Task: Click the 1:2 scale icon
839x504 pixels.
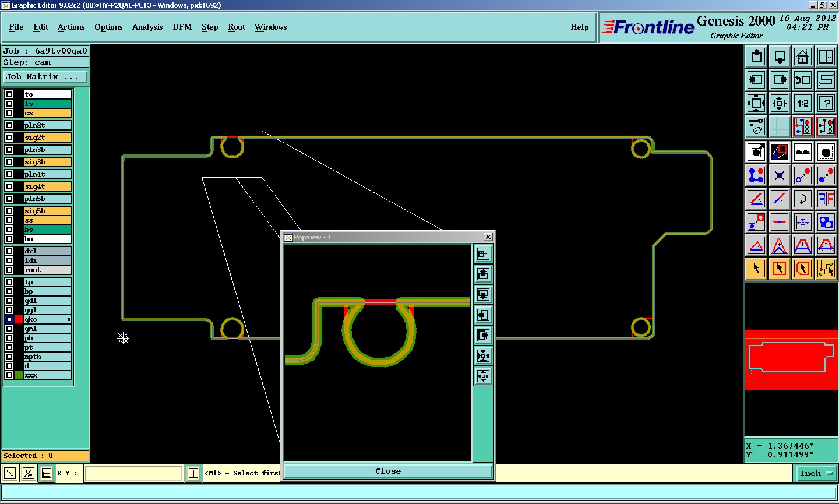Action: coord(803,103)
